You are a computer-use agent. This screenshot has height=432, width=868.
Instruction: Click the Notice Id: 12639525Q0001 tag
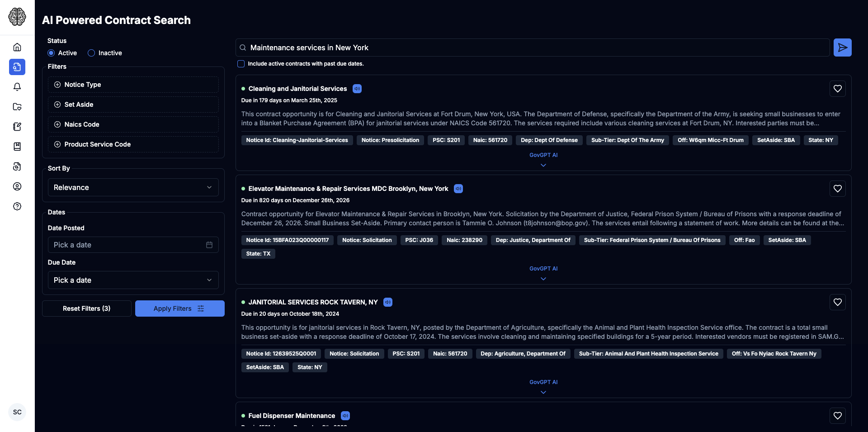point(281,354)
